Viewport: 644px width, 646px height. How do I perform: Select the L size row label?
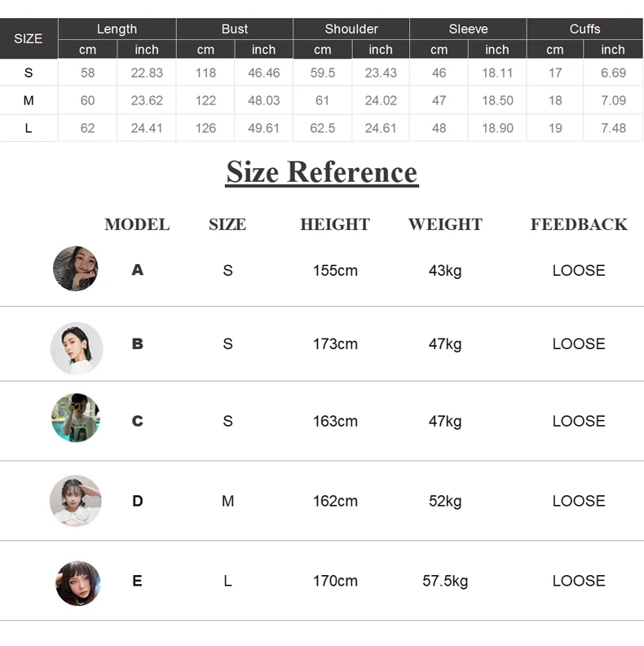29,128
